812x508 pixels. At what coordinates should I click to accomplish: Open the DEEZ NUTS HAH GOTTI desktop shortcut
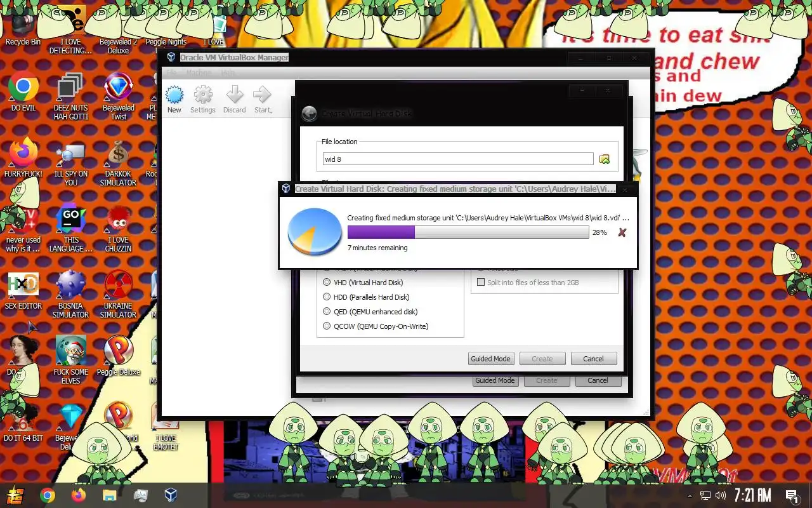coord(70,97)
